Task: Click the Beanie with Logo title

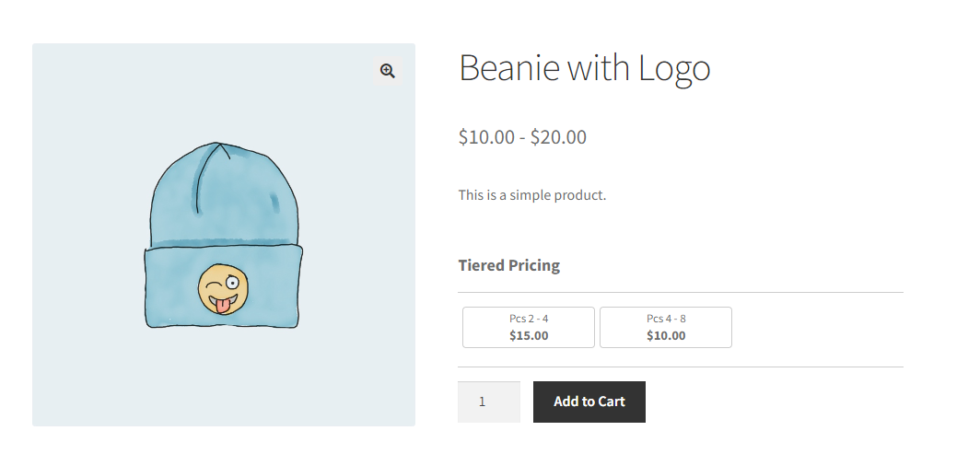Action: point(584,67)
